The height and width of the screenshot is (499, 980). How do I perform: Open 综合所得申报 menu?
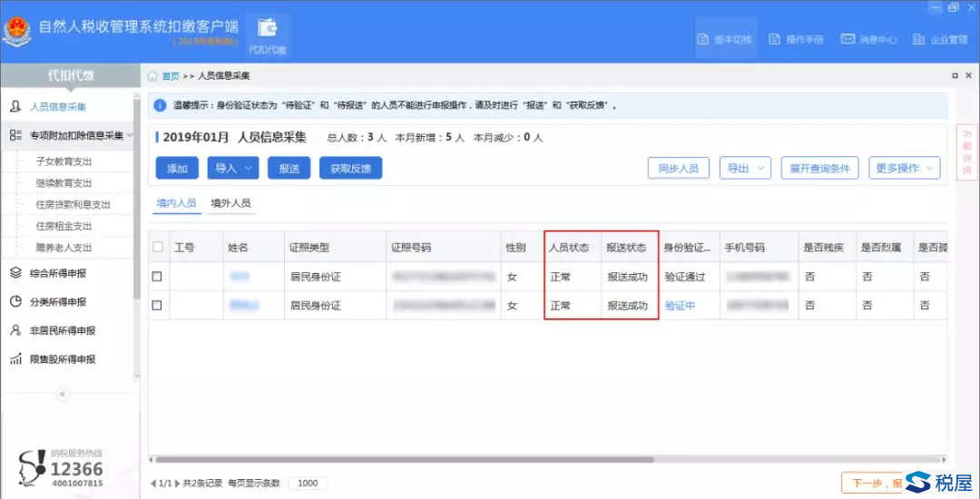click(58, 273)
